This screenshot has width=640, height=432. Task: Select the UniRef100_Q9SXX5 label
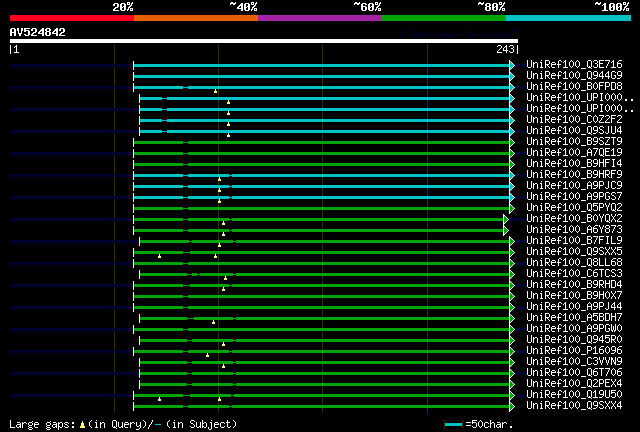coord(574,252)
